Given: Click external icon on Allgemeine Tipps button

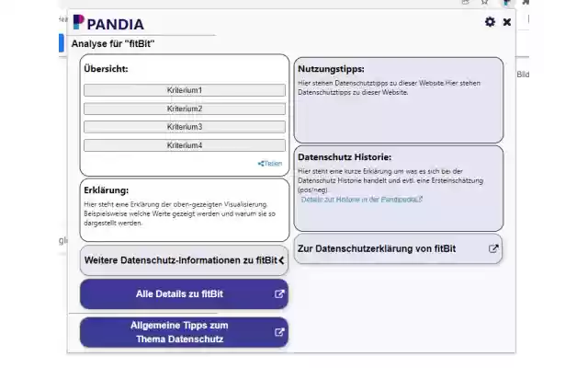Looking at the screenshot, I should click(279, 332).
